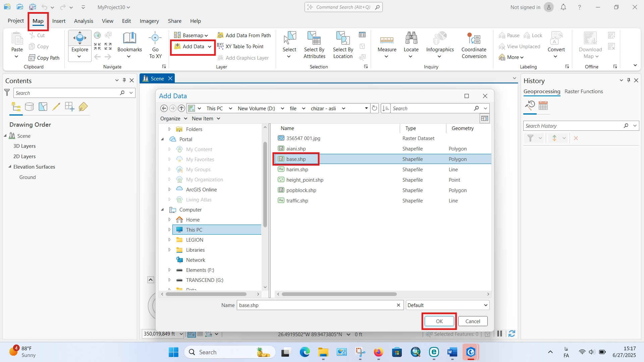Click the History clock icon in Geoprocessing

coord(530,106)
